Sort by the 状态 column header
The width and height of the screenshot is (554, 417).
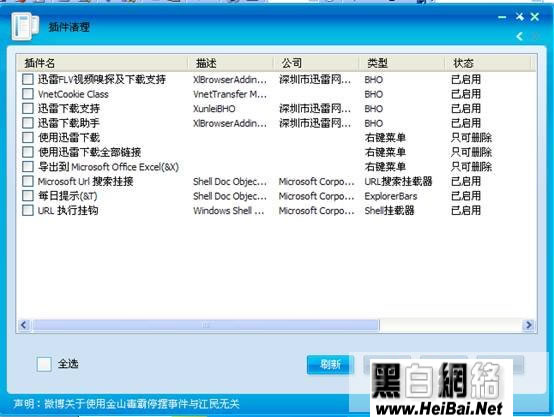tap(488, 63)
